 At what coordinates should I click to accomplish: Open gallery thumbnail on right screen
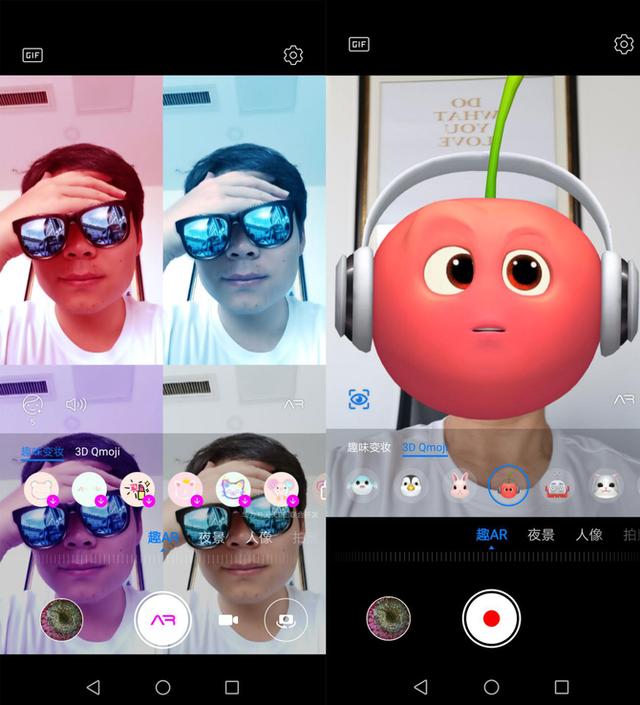click(x=389, y=618)
